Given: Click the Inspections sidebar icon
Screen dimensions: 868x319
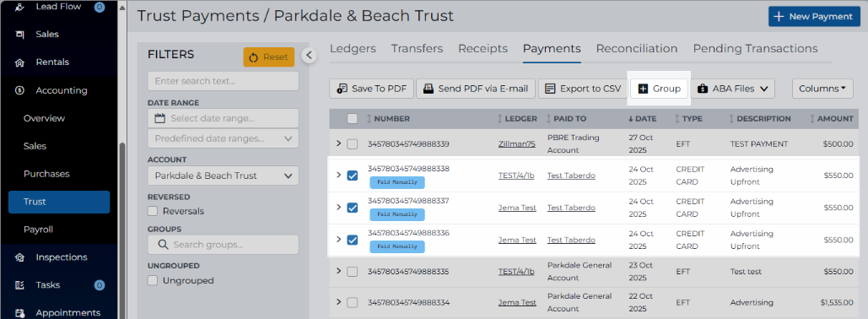Looking at the screenshot, I should 20,257.
